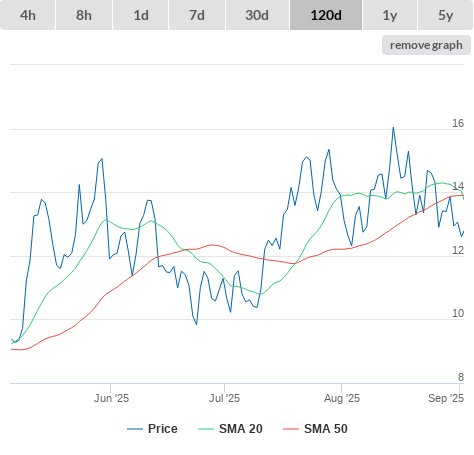
Task: Show the 1y time range
Action: tap(390, 15)
